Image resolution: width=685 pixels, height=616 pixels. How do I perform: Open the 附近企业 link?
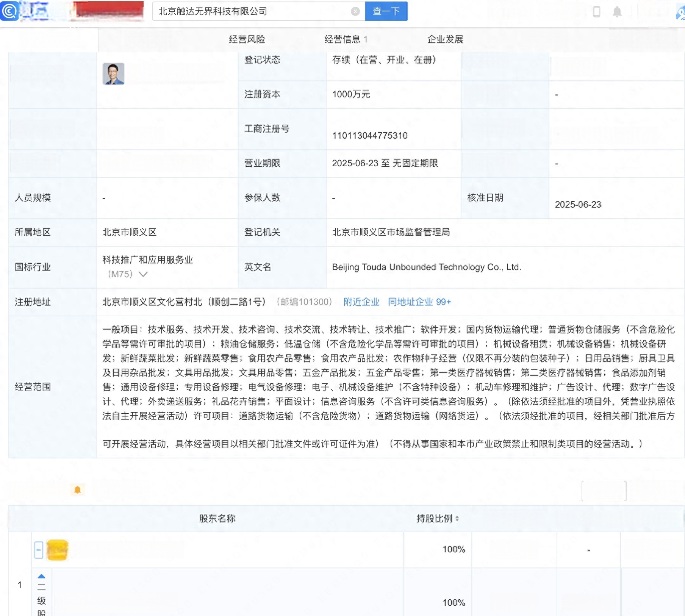pos(361,302)
